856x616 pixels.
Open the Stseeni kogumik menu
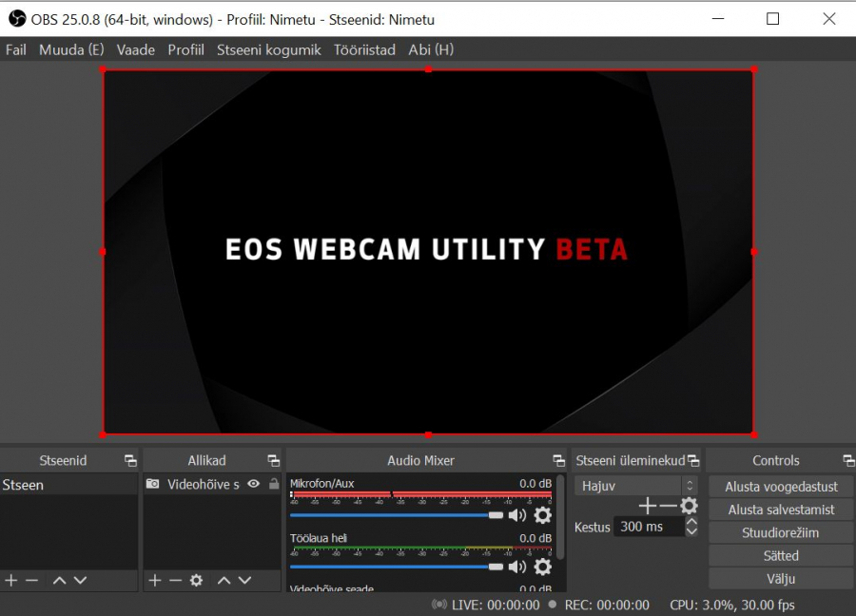(268, 49)
